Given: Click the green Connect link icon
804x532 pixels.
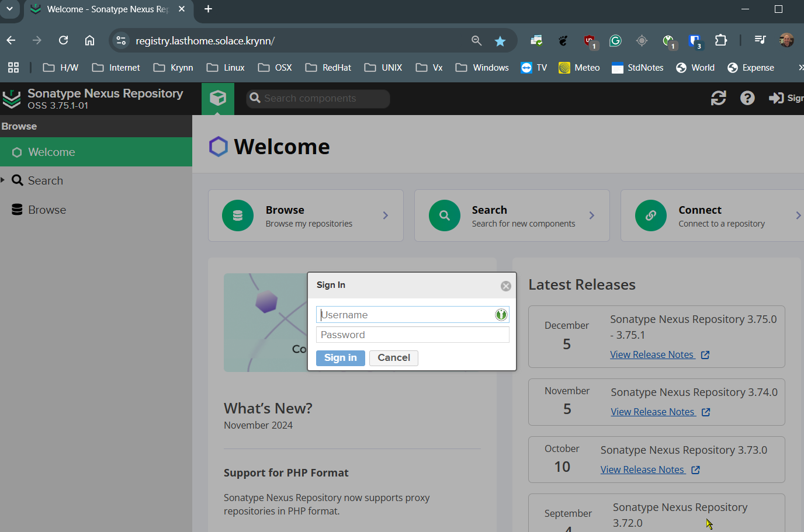Looking at the screenshot, I should [x=650, y=215].
